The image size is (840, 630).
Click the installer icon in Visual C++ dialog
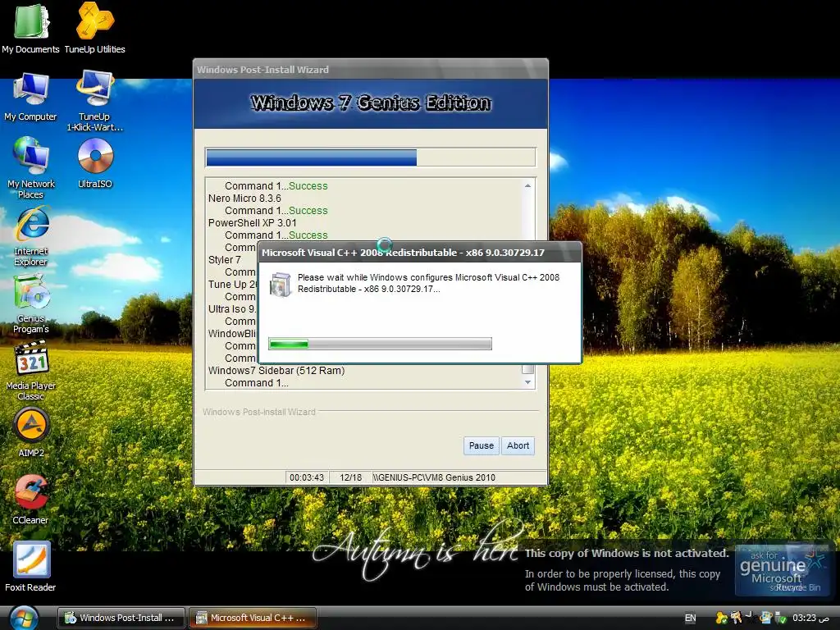[x=281, y=284]
